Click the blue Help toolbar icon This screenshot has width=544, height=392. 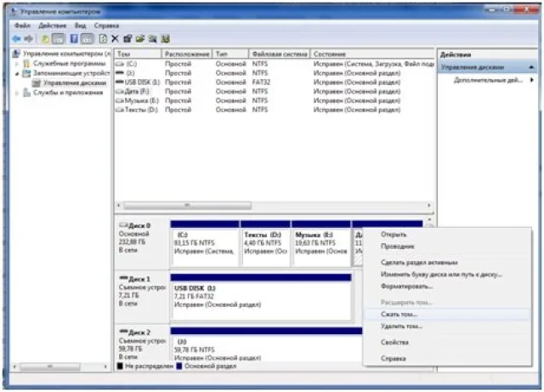click(74, 38)
